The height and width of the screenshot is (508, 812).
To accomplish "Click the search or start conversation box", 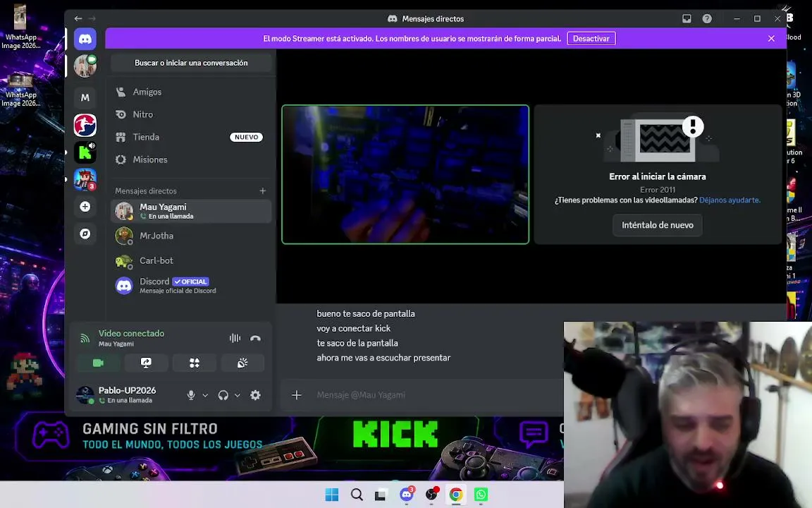I will pyautogui.click(x=191, y=63).
